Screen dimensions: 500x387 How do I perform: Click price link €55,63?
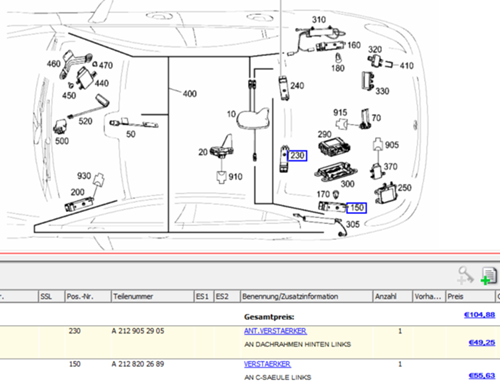tap(482, 376)
